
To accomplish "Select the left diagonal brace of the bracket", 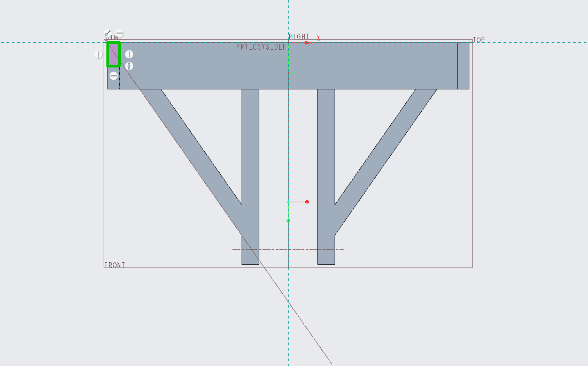I will pos(191,147).
